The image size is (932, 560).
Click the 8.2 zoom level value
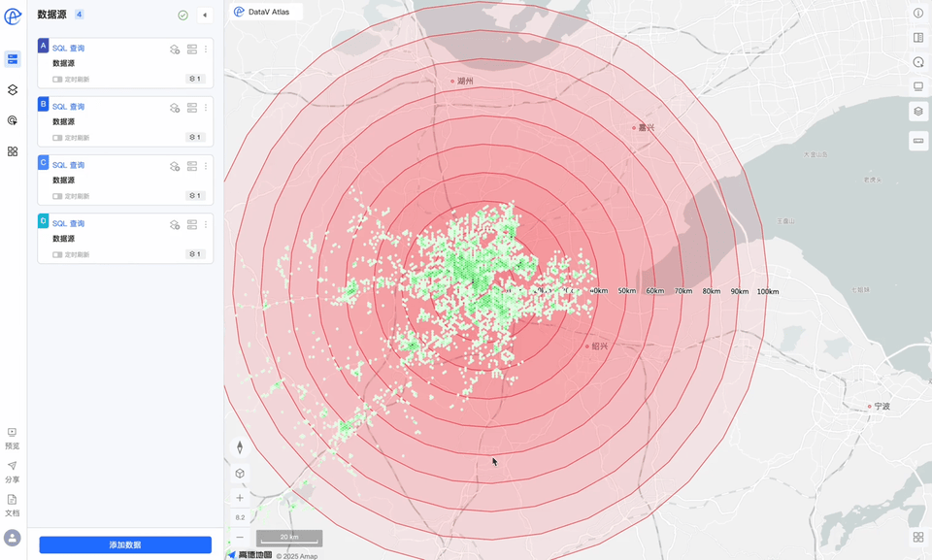point(240,517)
